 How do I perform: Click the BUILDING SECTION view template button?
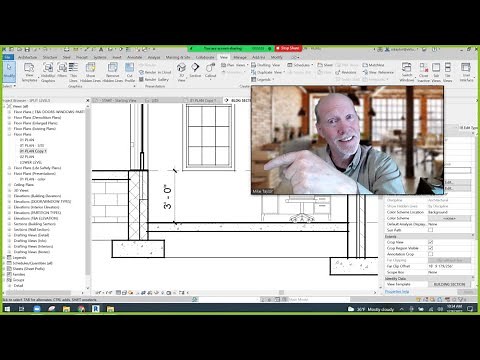[449, 284]
